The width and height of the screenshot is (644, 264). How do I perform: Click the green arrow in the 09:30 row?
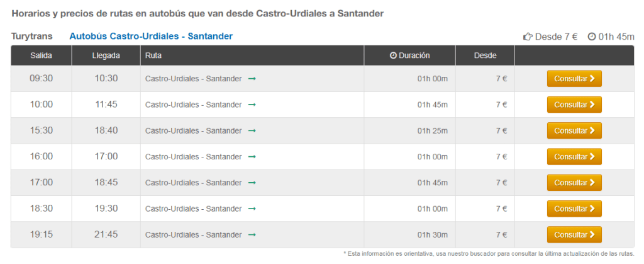click(x=252, y=79)
